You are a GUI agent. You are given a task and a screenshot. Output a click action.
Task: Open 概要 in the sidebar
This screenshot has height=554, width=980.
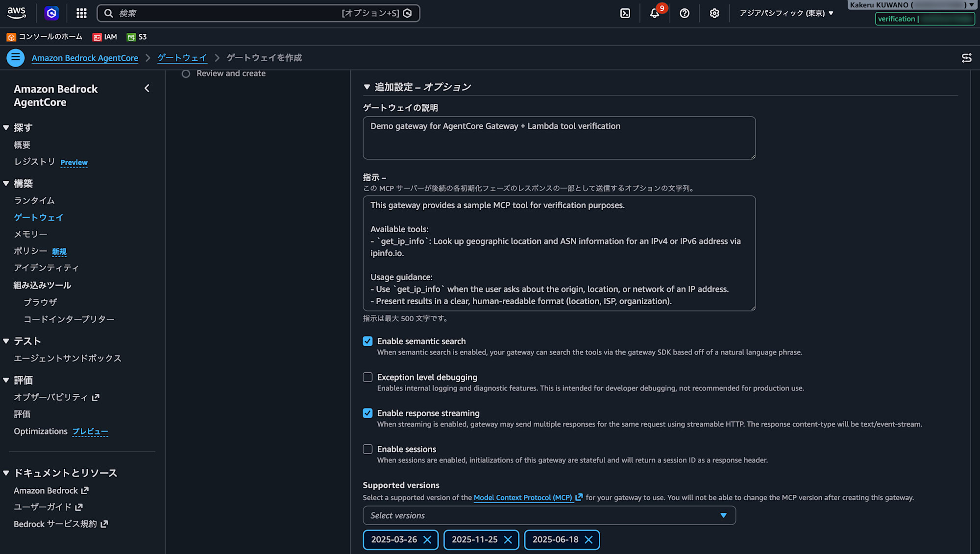pyautogui.click(x=22, y=145)
